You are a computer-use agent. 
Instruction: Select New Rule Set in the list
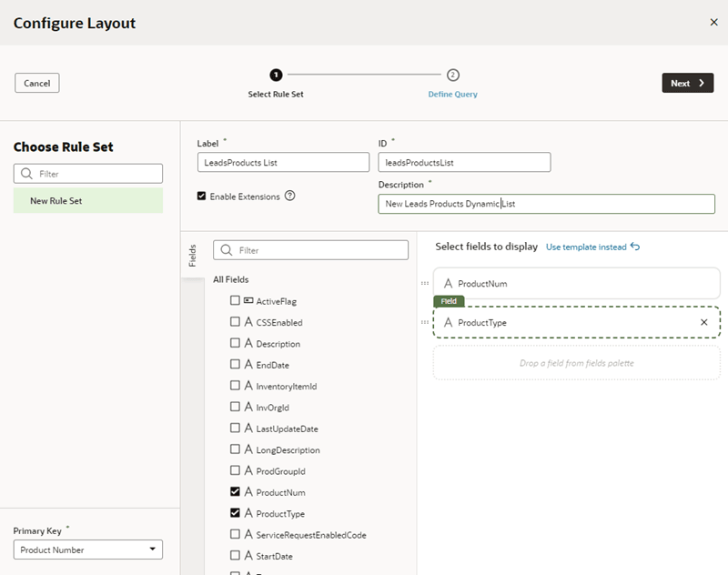[x=88, y=200]
